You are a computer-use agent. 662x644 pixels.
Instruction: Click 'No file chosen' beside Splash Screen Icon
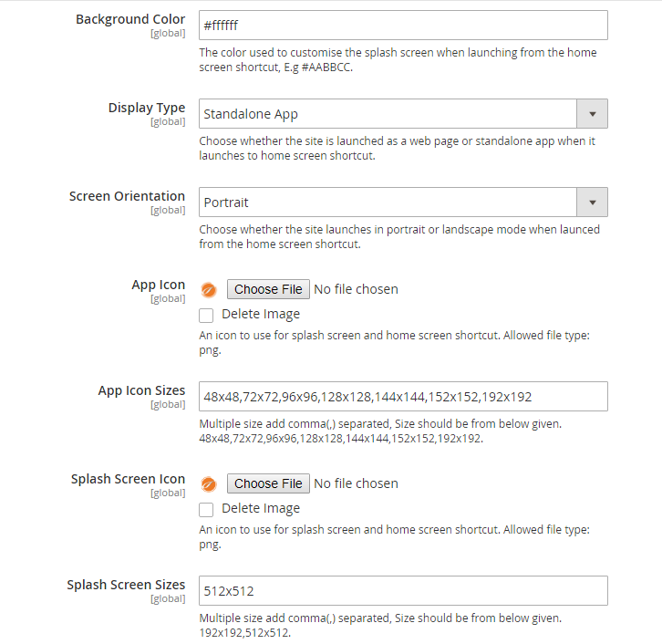coord(356,483)
